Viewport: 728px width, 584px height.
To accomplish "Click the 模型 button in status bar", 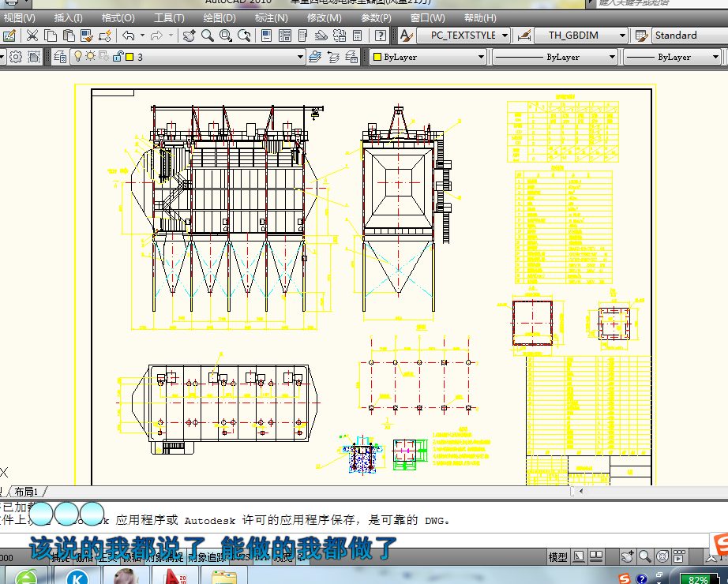I will (557, 557).
